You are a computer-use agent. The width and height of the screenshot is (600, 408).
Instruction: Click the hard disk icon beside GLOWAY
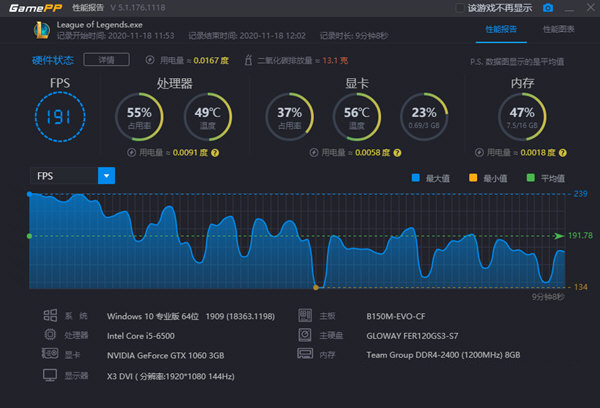click(x=305, y=335)
